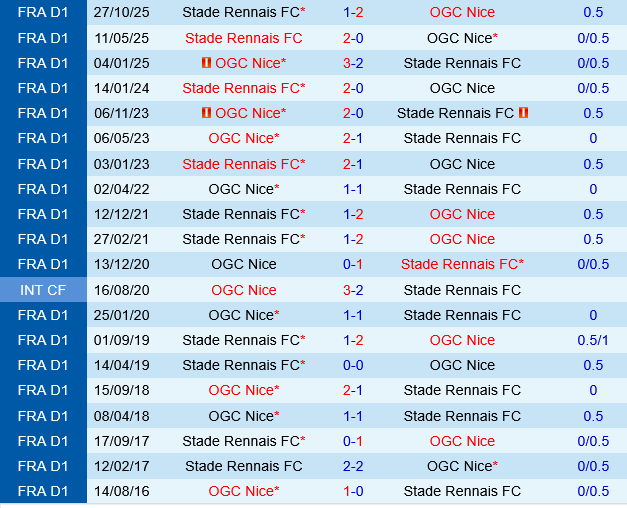627x508 pixels.
Task: Click the 0.5/1 handicap value on 01/09/19
Action: [x=593, y=340]
